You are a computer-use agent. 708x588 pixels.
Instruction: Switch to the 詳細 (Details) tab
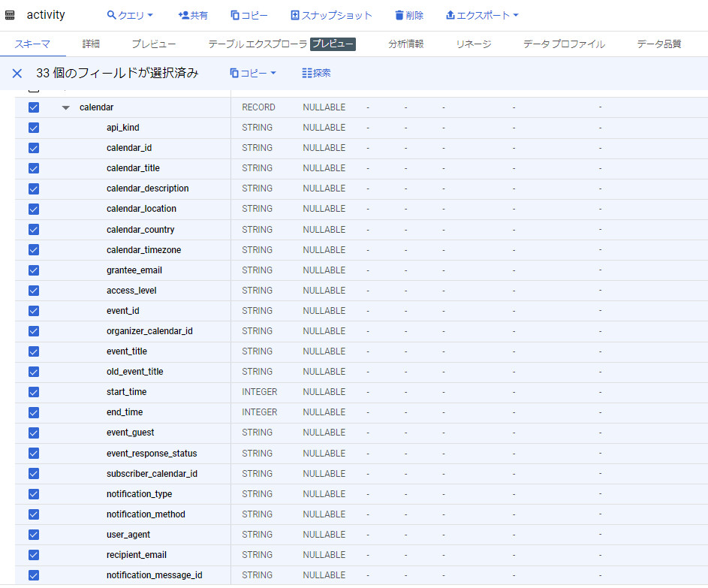click(x=91, y=44)
